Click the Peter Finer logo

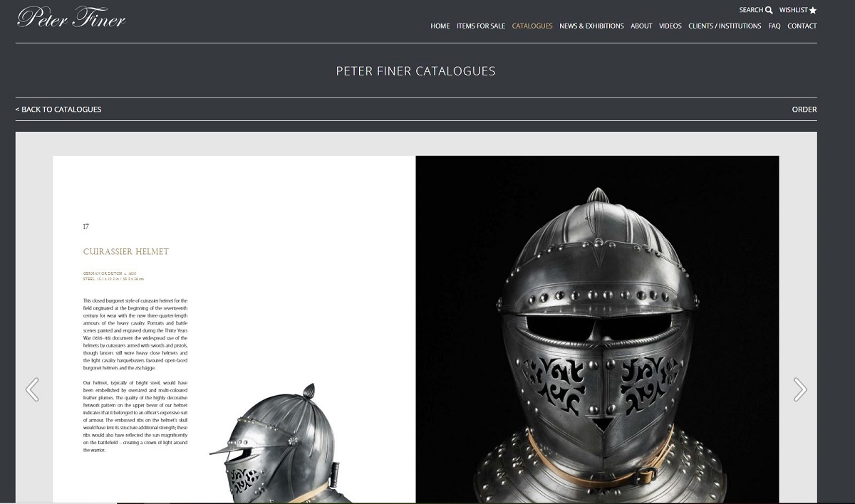(x=71, y=18)
